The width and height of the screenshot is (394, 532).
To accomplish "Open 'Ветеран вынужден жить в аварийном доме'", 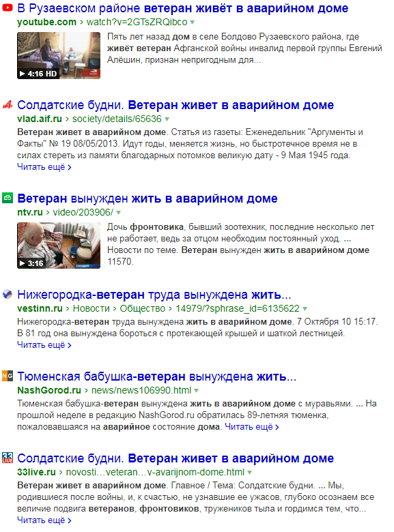I will 147,198.
